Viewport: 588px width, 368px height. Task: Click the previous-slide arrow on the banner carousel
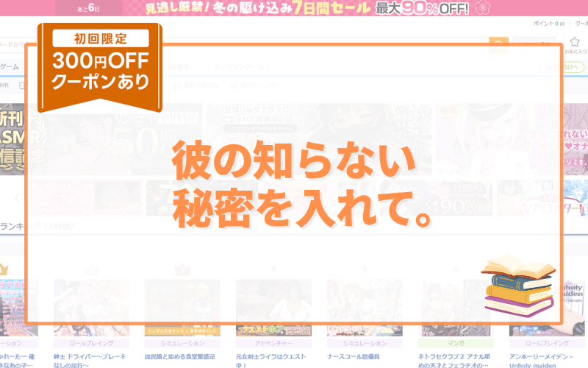(x=17, y=198)
